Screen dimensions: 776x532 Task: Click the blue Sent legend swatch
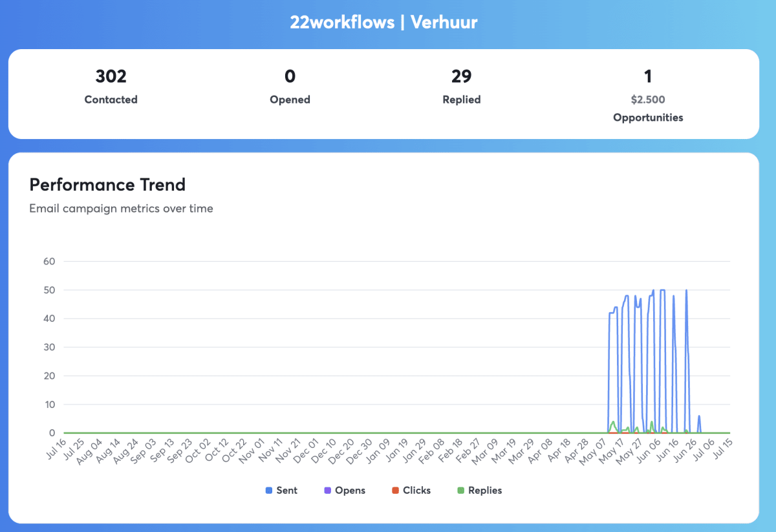coord(269,491)
